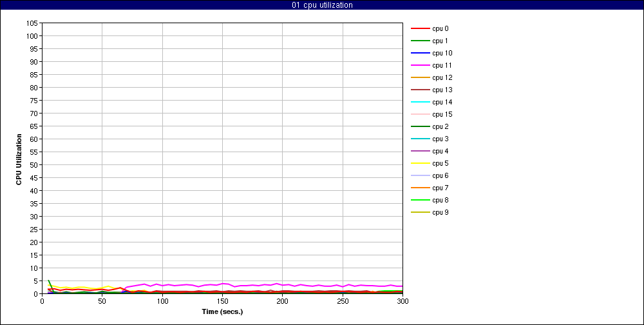Click the "cpu 12" legend label
The height and width of the screenshot is (325, 644).
pyautogui.click(x=442, y=78)
